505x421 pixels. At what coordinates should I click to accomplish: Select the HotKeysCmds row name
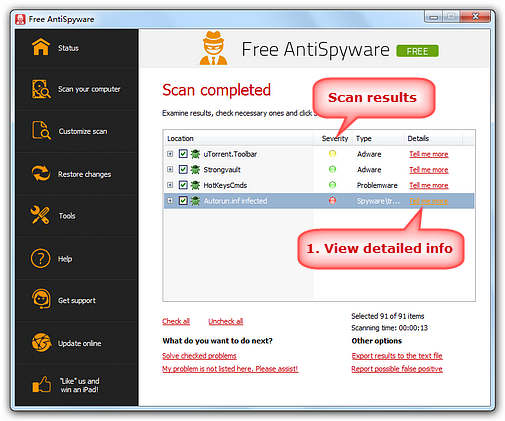[225, 185]
